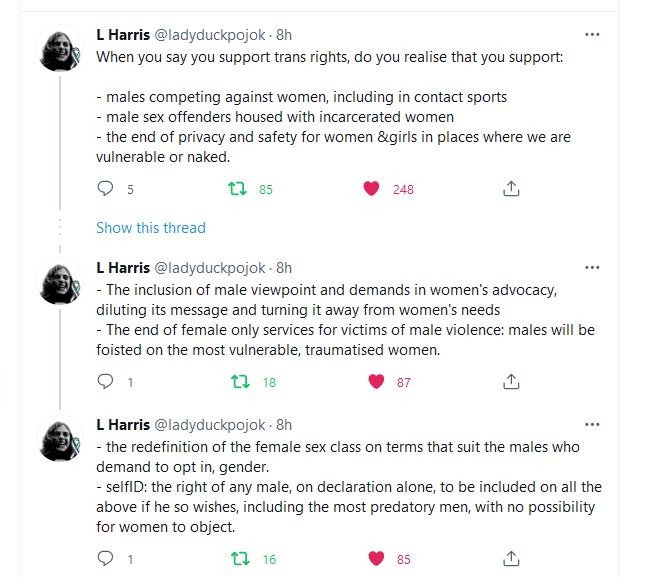Screen dimensions: 649x577
Task: Open the second tweet's three-dot more menu
Action: (x=592, y=268)
